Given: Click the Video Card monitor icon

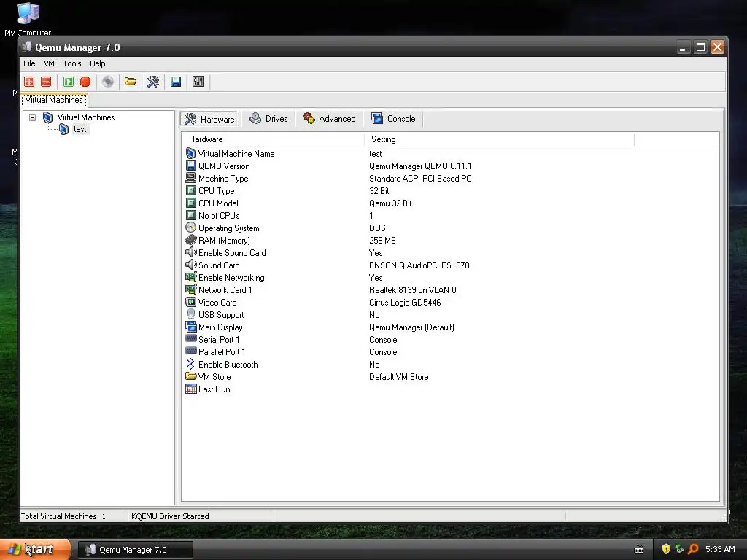Looking at the screenshot, I should [190, 302].
